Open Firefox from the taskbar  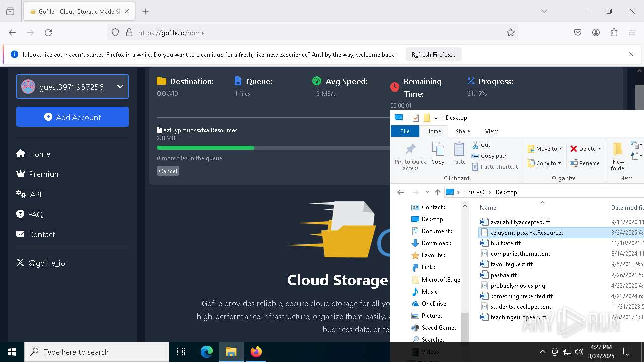256,352
